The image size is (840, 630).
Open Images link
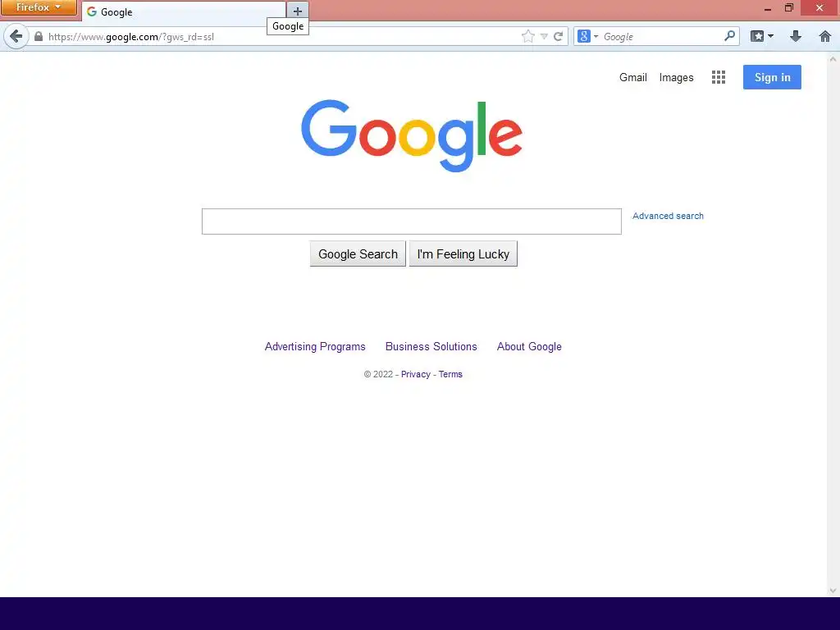click(676, 78)
